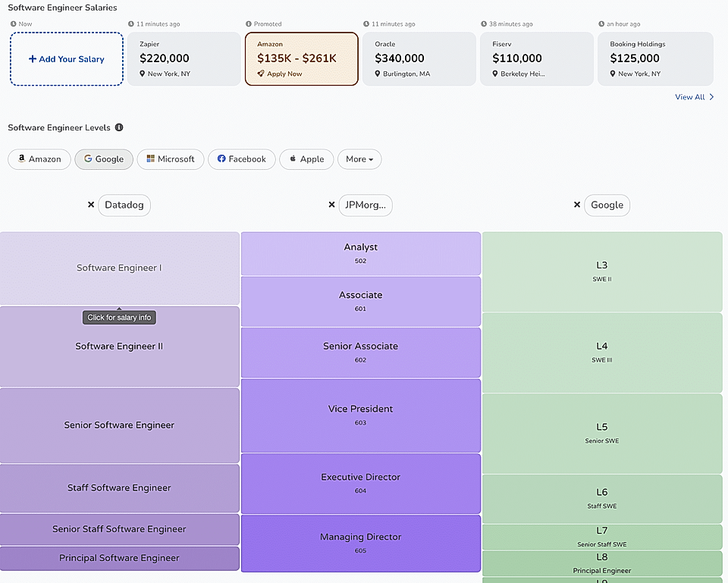Click the chevron arrow next to View All
728x583 pixels.
711,97
